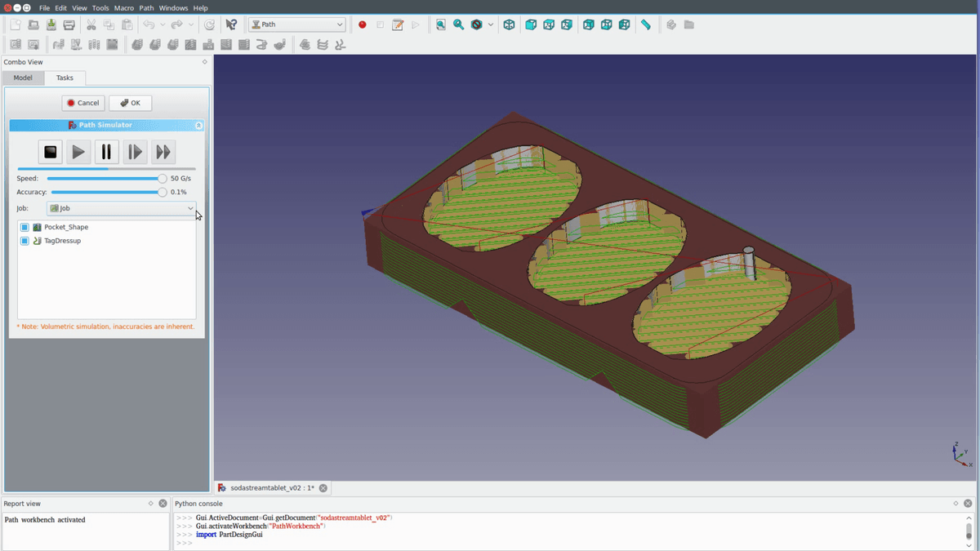Screen dimensions: 980x551
Task: Pause the path simulation
Action: click(x=106, y=152)
